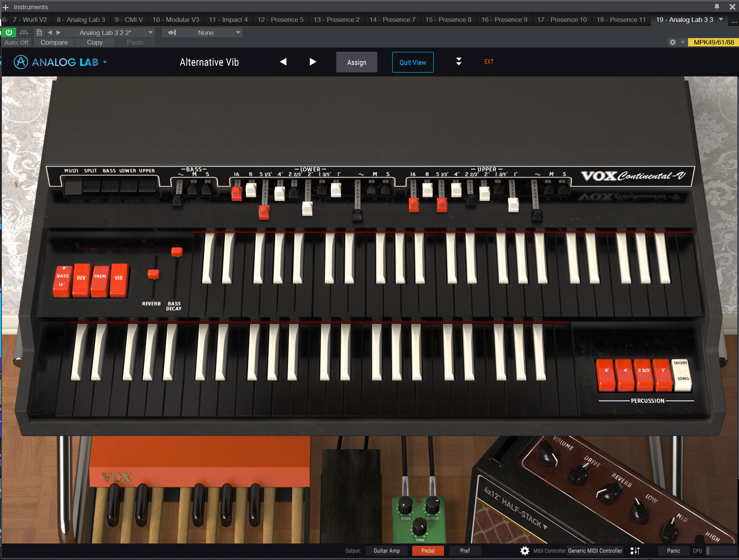Expand the instrument tab list dropdown arrow
This screenshot has height=560, width=739.
coord(721,19)
